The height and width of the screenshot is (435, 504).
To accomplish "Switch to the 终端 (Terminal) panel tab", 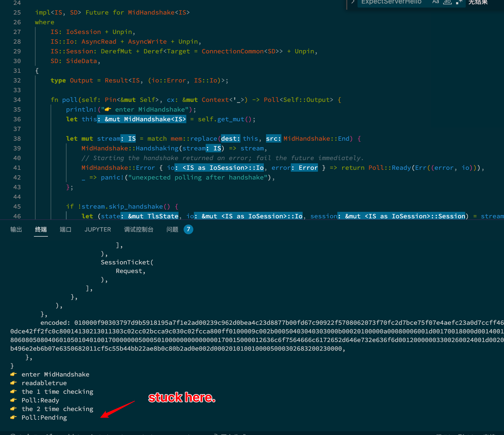I will coord(41,229).
